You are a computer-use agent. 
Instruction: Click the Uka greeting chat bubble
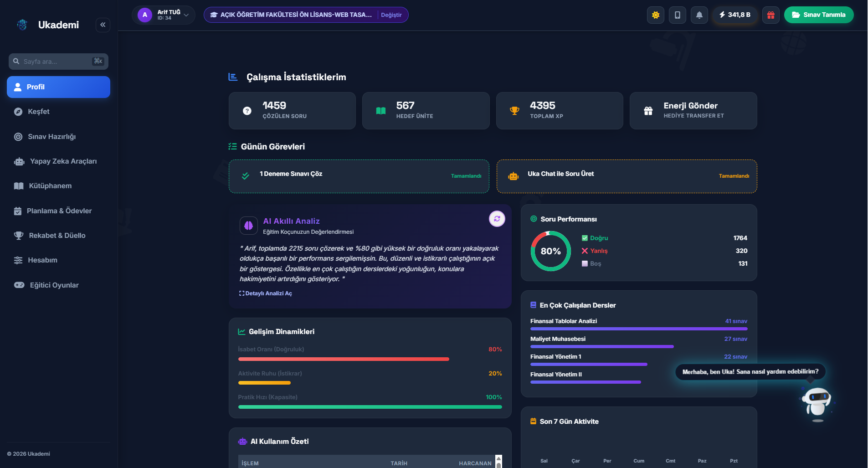[x=750, y=372]
